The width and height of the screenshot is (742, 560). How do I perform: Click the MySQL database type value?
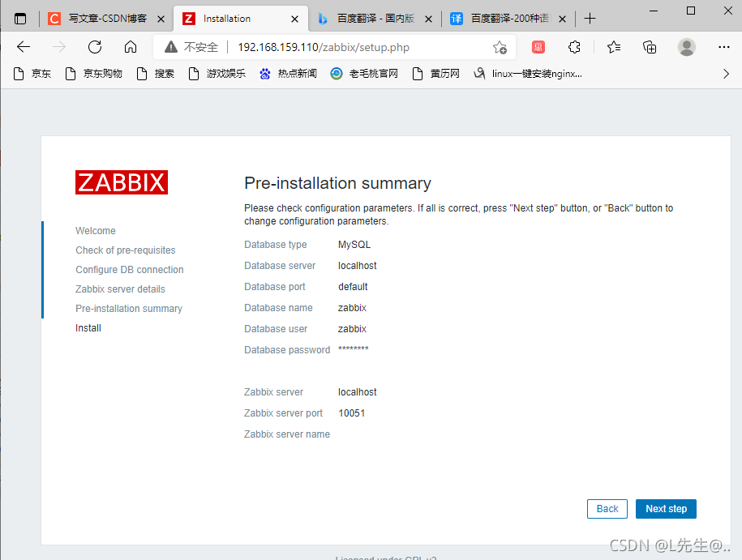(x=354, y=245)
